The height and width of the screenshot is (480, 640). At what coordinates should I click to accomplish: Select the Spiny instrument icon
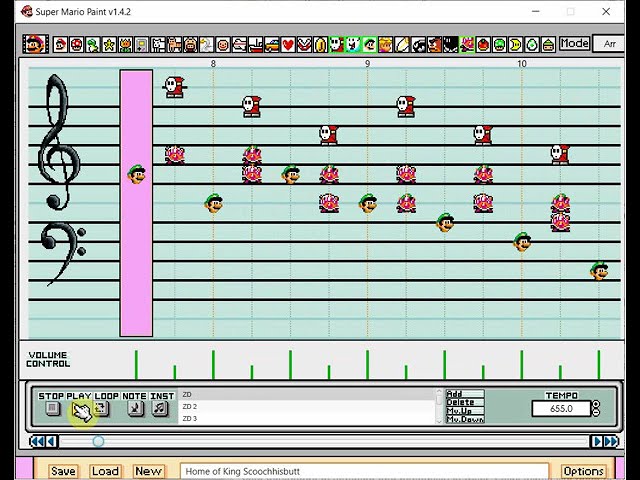tap(467, 44)
